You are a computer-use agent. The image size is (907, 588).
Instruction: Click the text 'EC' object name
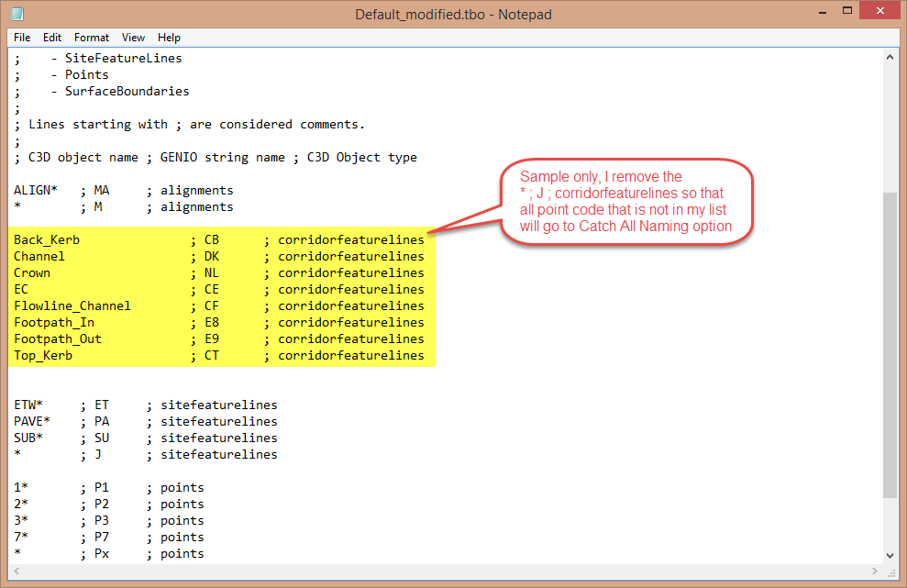tap(21, 289)
